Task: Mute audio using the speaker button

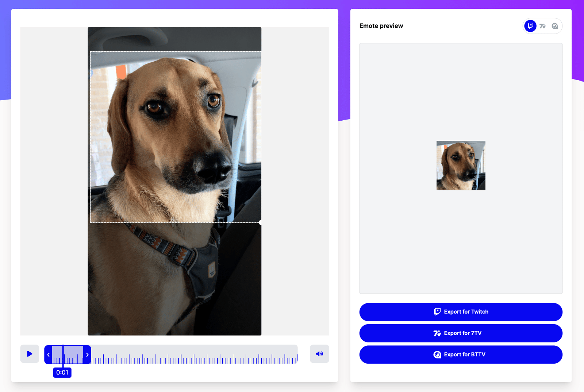Action: click(x=319, y=354)
